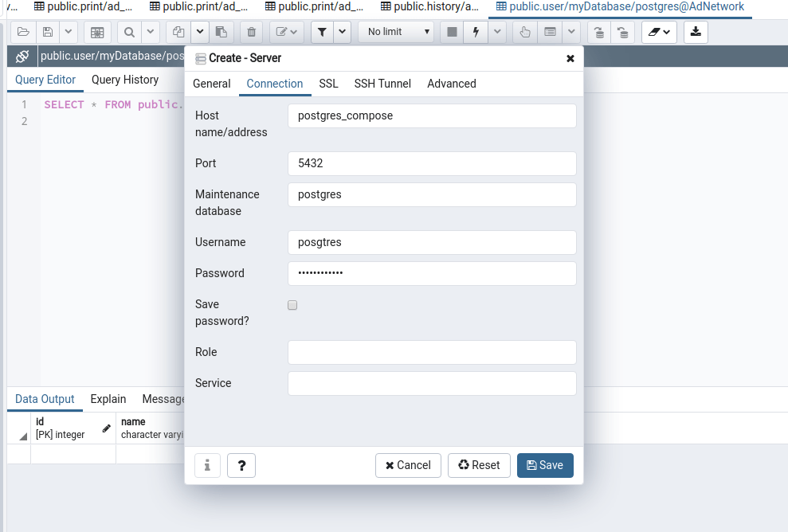Click the Port field showing 5432
This screenshot has height=532, width=788.
coord(432,164)
